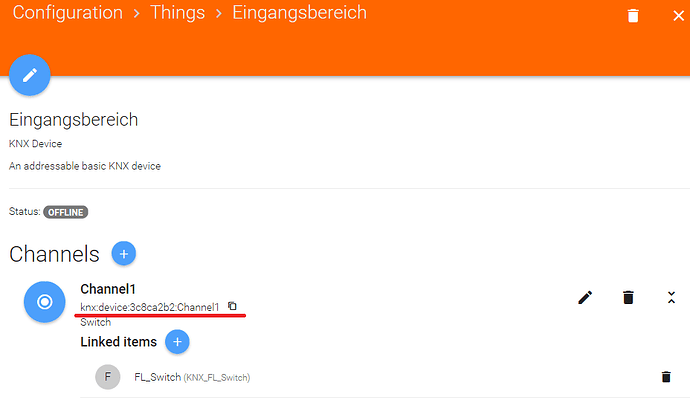The width and height of the screenshot is (690, 400).
Task: Click the blue Channel1 circle icon
Action: [44, 302]
